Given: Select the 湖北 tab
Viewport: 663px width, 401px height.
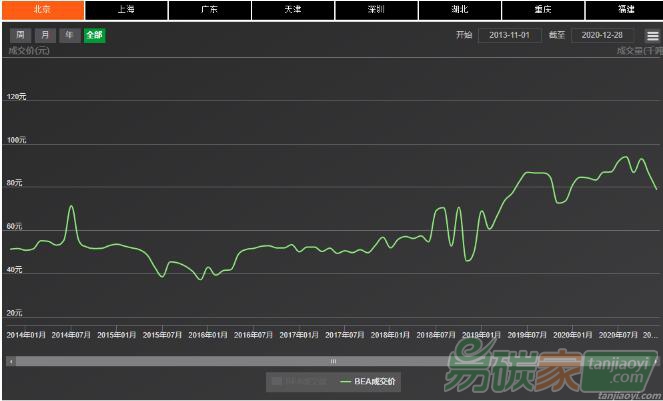Looking at the screenshot, I should point(459,9).
